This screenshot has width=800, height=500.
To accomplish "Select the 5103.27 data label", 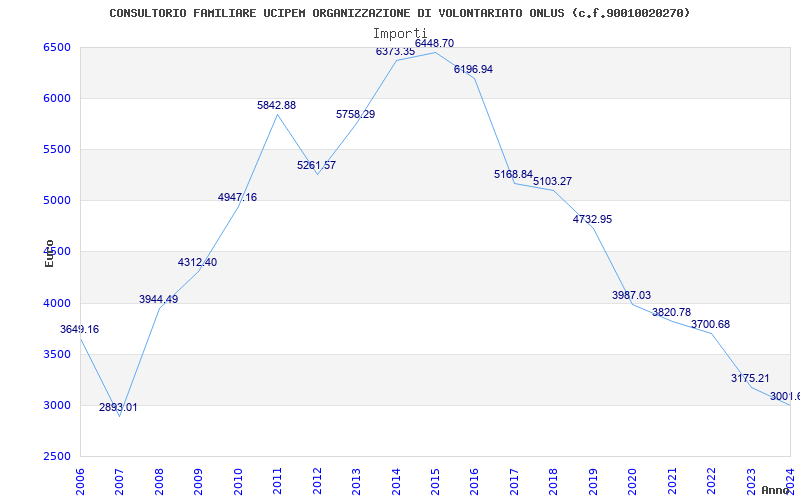I will coord(553,182).
